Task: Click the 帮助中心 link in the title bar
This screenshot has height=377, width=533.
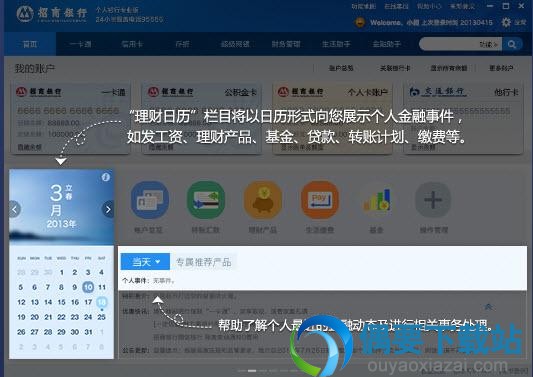Action: click(429, 6)
